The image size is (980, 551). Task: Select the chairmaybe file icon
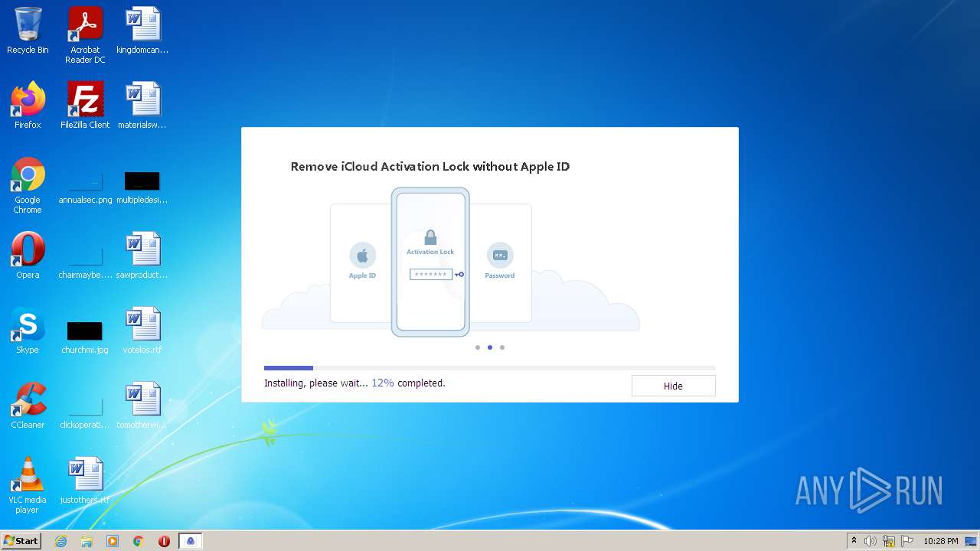[85, 263]
